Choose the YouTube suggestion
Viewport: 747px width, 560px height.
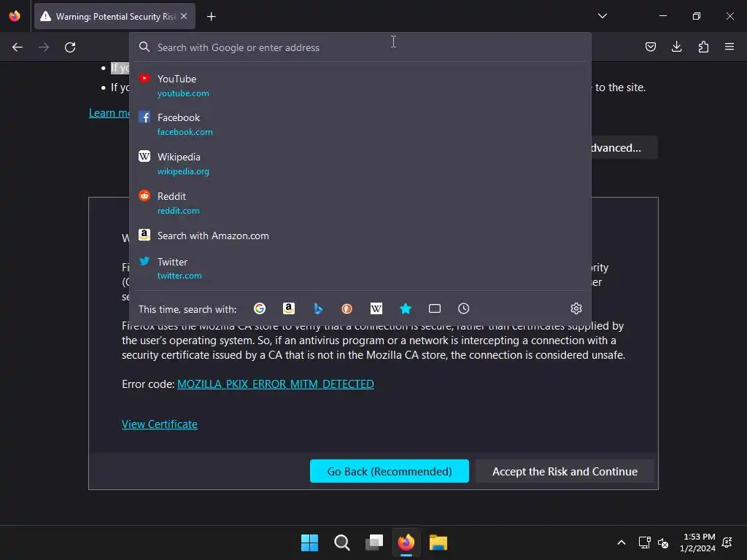tap(360, 86)
